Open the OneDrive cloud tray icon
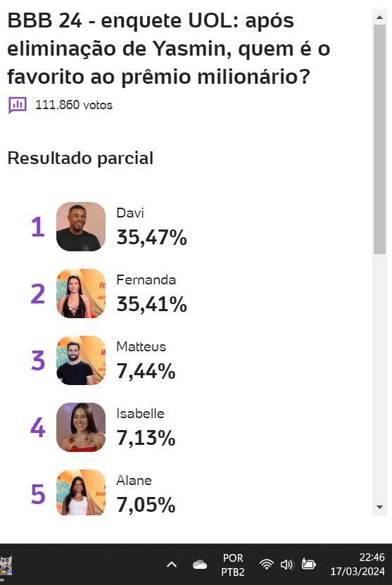This screenshot has height=585, width=392. click(x=200, y=565)
